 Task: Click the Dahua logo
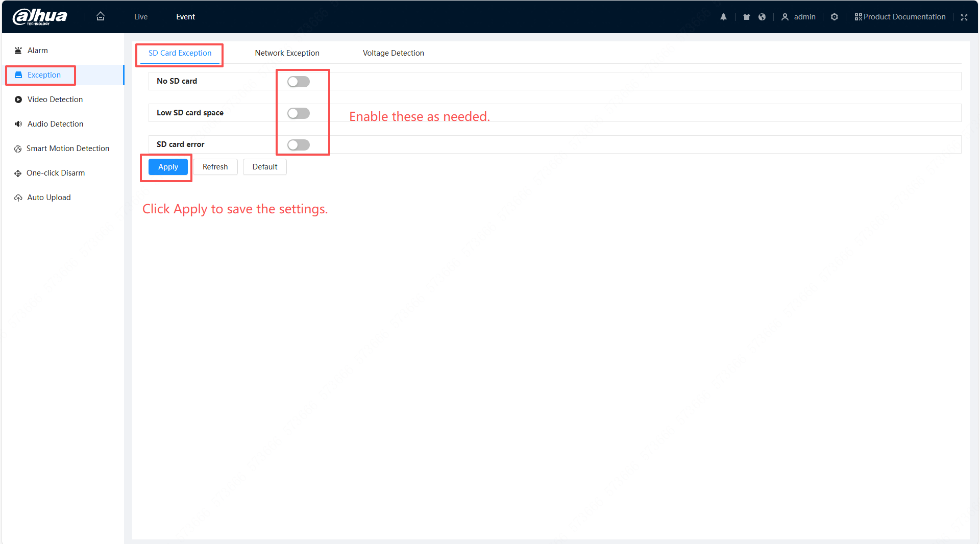coord(40,17)
